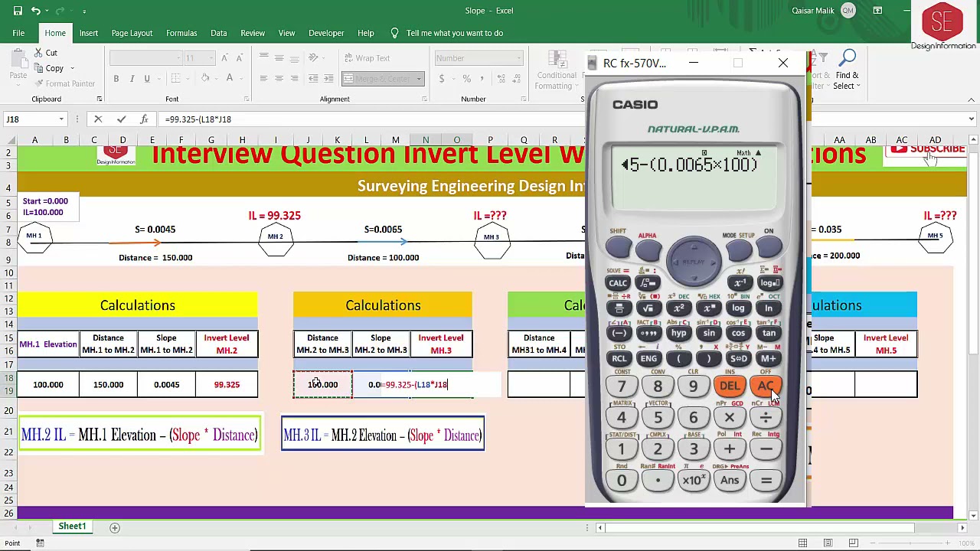Toggle Bold formatting button

[116, 79]
